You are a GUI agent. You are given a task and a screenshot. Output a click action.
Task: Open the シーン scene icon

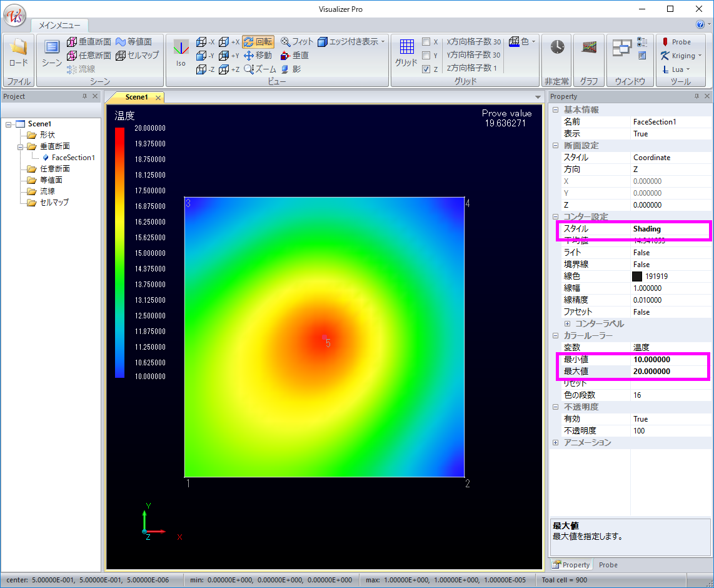[x=52, y=53]
